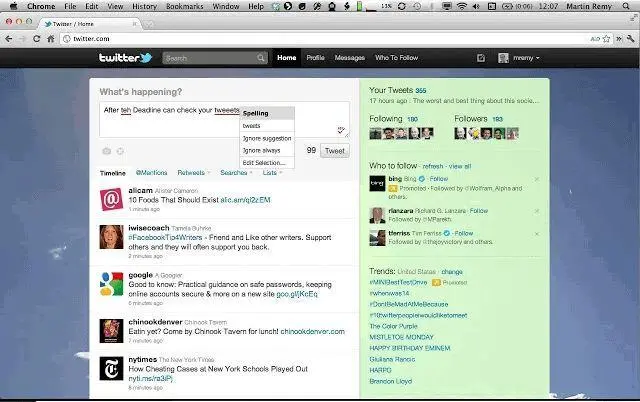Click the volume icon in menu bar
This screenshot has height=402, width=640.
[x=476, y=6]
